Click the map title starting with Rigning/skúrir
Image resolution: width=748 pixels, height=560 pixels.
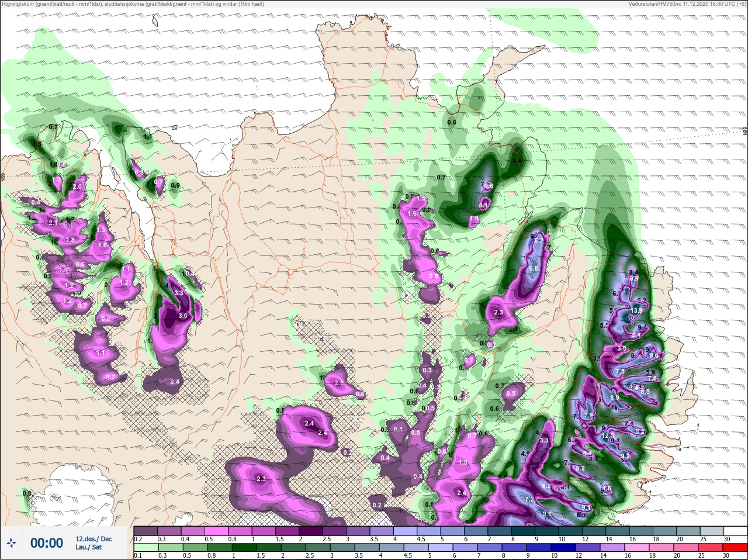pyautogui.click(x=133, y=4)
